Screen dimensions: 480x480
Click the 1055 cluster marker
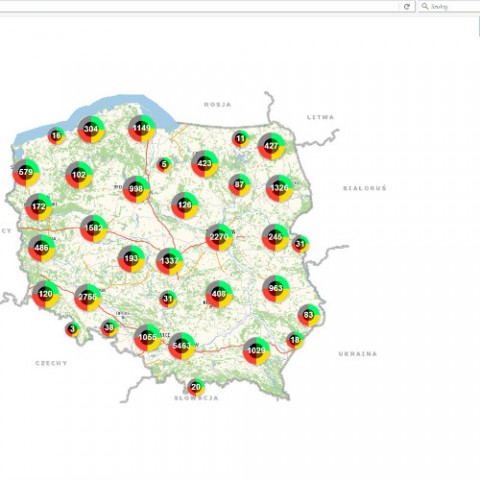coord(147,337)
